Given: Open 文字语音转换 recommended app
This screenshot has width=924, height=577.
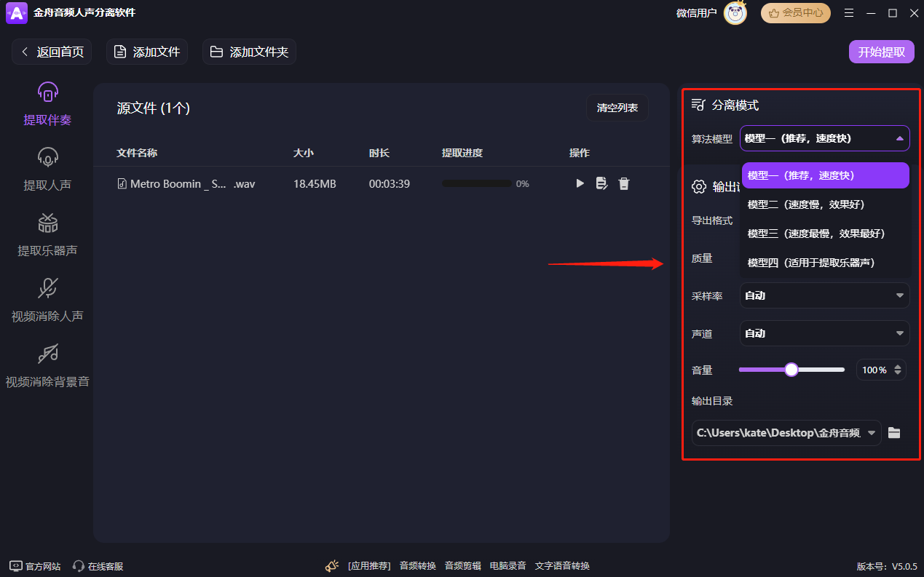Looking at the screenshot, I should click(x=562, y=566).
